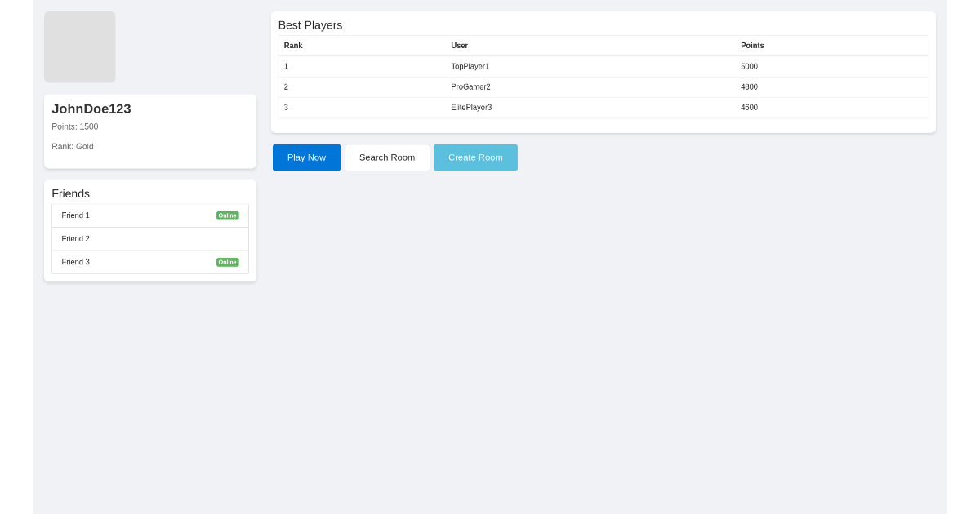Click the JohnDoe123 username
Viewport: 980px width, 514px height.
(91, 109)
